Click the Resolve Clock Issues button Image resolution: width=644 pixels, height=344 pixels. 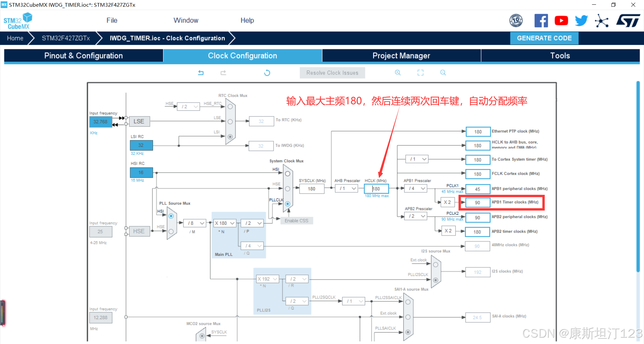[x=332, y=72]
